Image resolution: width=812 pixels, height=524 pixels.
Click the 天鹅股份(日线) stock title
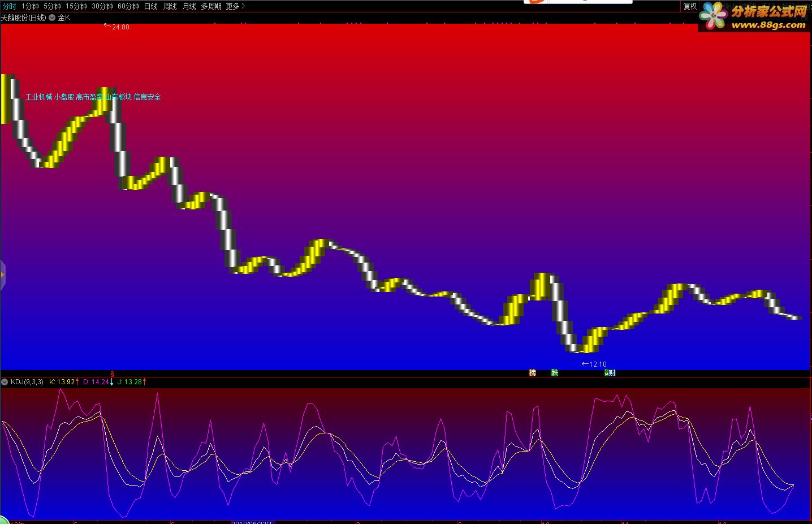point(24,18)
